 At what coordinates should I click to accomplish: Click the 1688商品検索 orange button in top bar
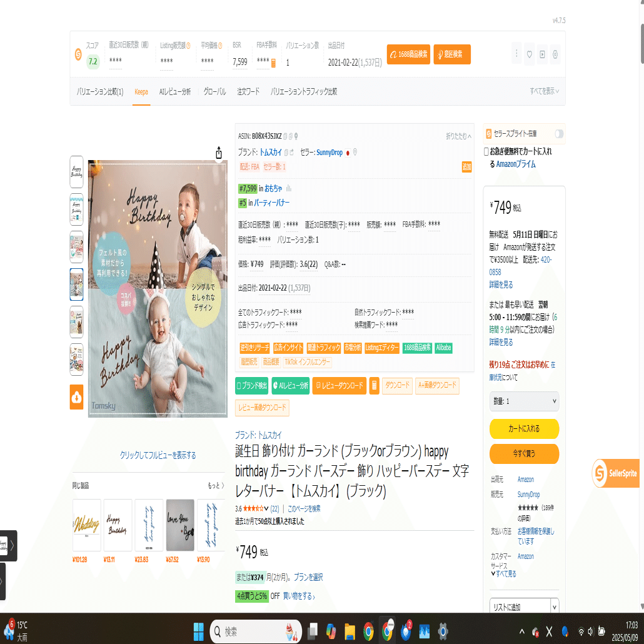pos(408,54)
